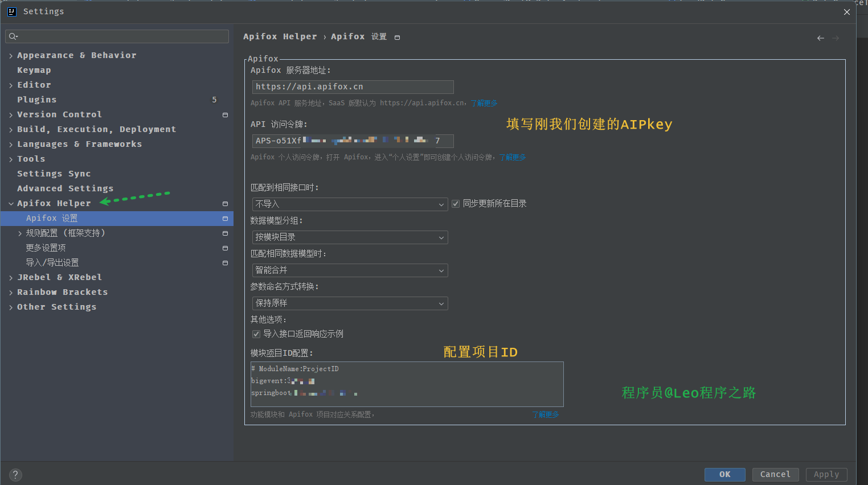Open the 参数命名方式转换 dropdown showing 保持原样
Viewport: 868px width, 485px height.
click(350, 303)
